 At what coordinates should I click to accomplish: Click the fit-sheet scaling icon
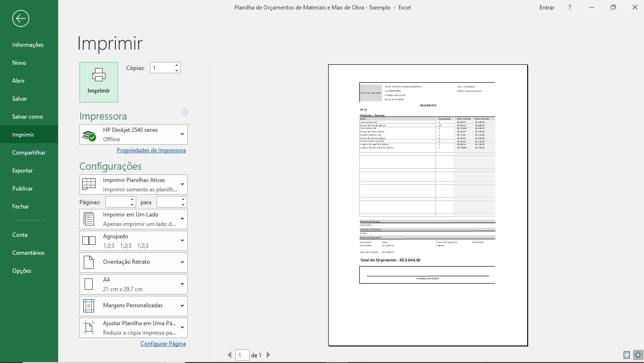[89, 328]
